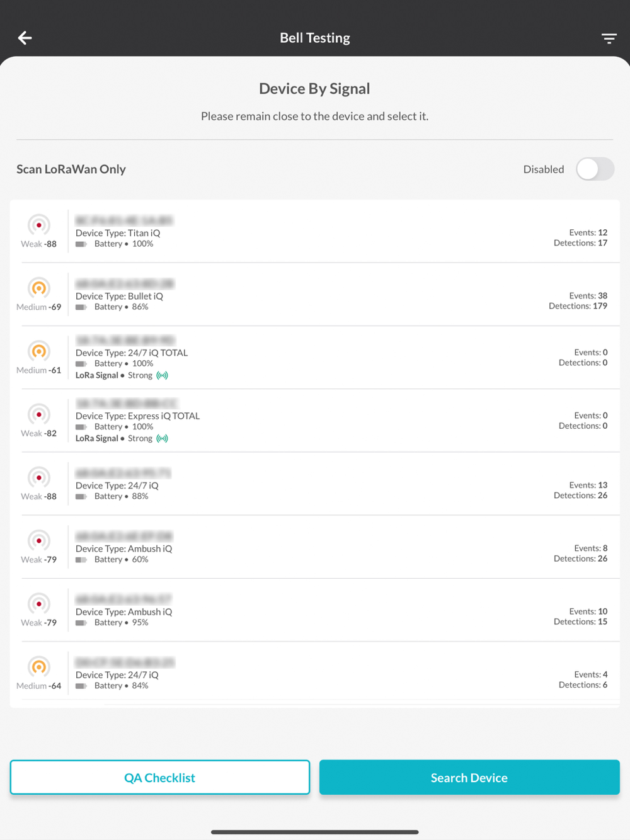The image size is (630, 840).
Task: Select the Titan iQ device row
Action: pos(315,232)
